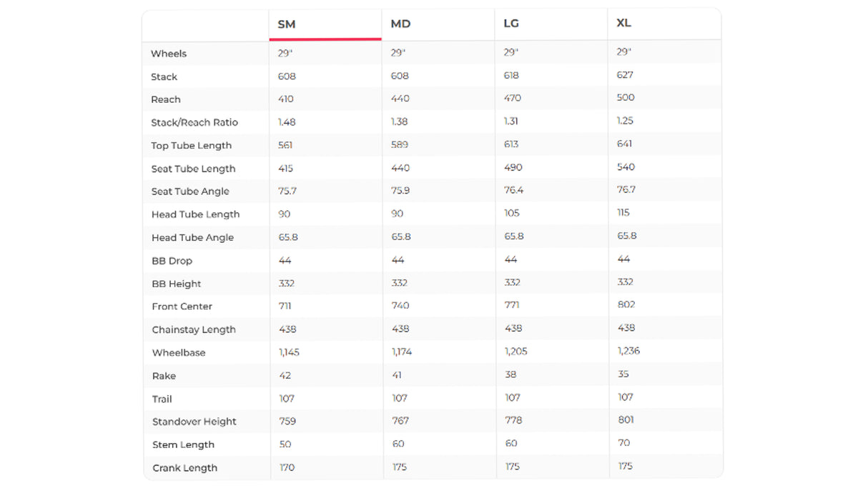Click the MD Stem Length value 60
This screenshot has height=488, width=868.
click(x=398, y=444)
